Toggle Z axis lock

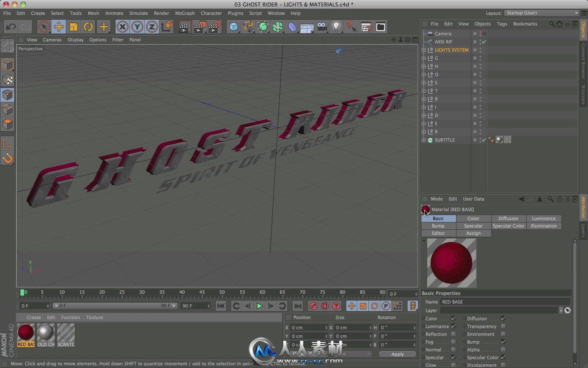pos(152,27)
